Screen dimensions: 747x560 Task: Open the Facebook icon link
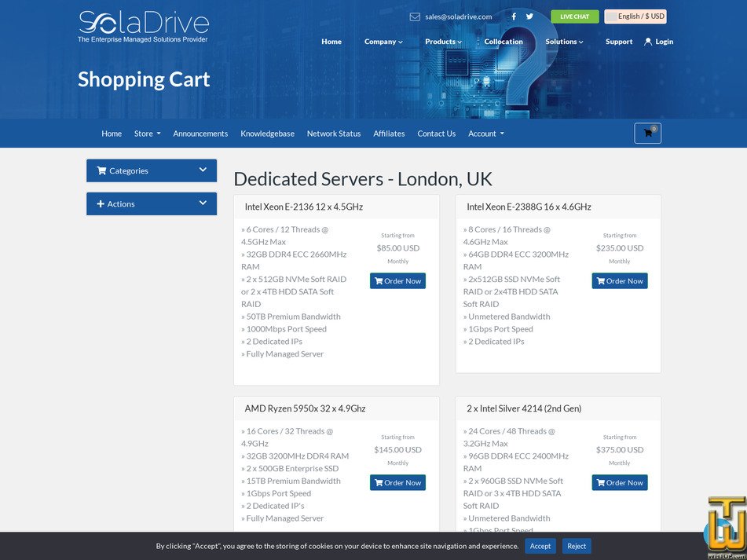[514, 16]
